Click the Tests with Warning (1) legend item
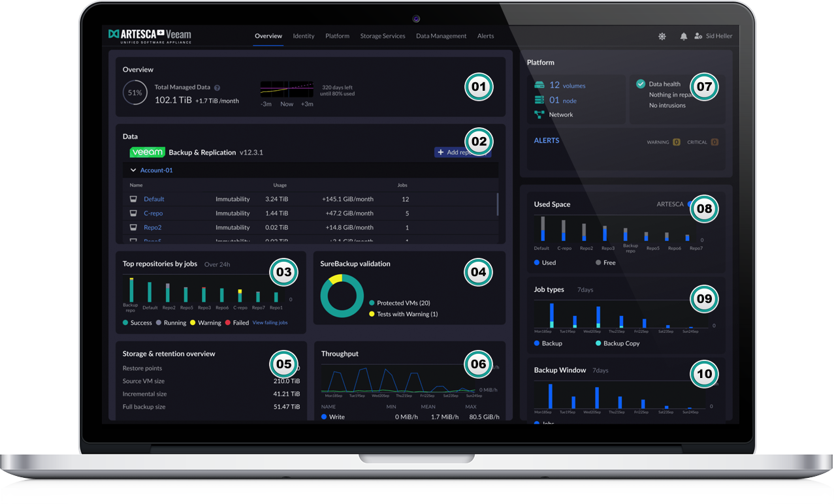Screen dimensions: 834x504 (403, 314)
